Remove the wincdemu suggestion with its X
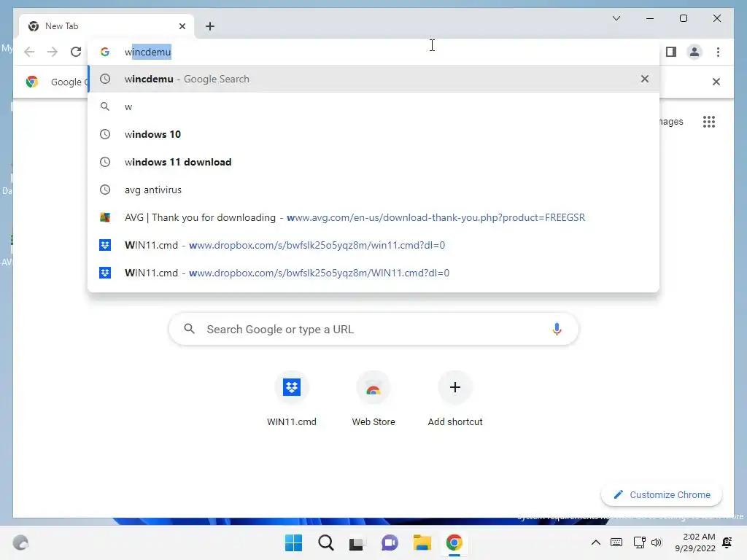The image size is (747, 560). [x=645, y=79]
